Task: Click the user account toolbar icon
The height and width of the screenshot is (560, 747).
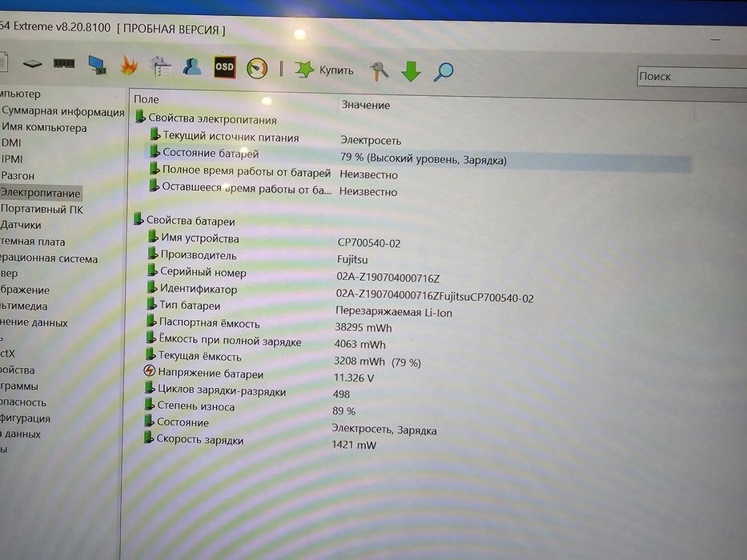Action: (x=191, y=66)
